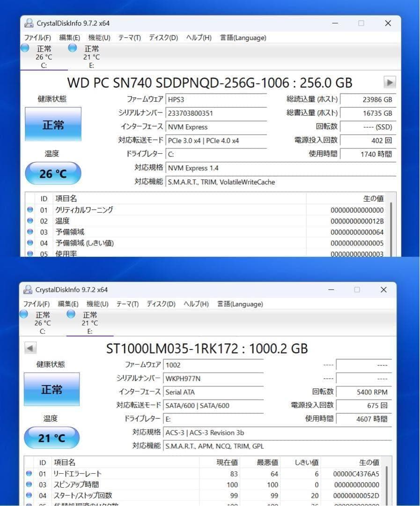Click blue indicator beside 予備領域

[29, 232]
